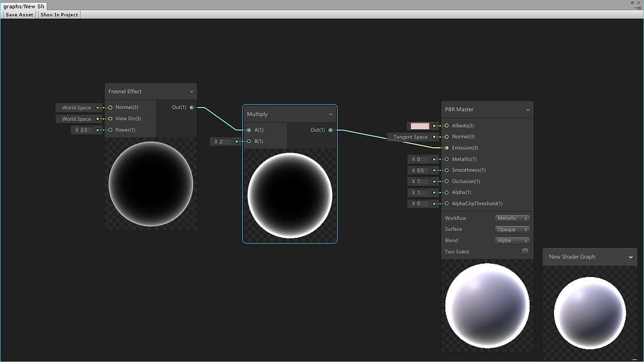Click the Power X 2.3 value field
The height and width of the screenshot is (362, 644).
tap(86, 130)
